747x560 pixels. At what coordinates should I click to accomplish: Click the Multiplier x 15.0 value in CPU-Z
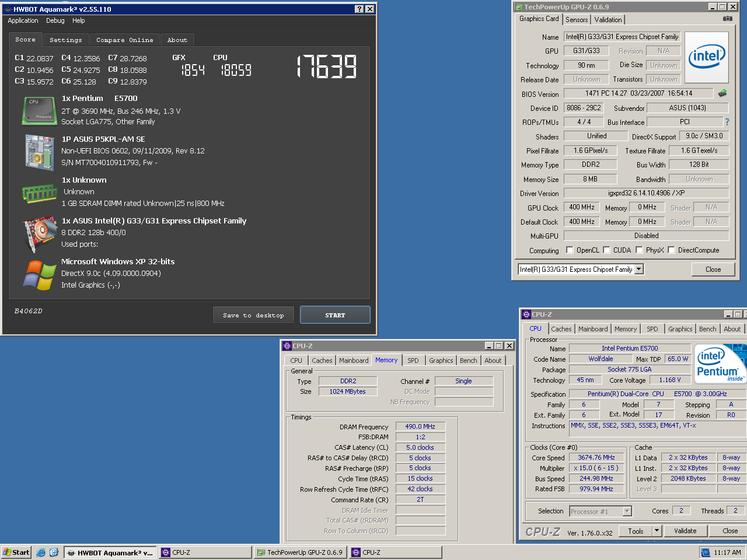[596, 468]
